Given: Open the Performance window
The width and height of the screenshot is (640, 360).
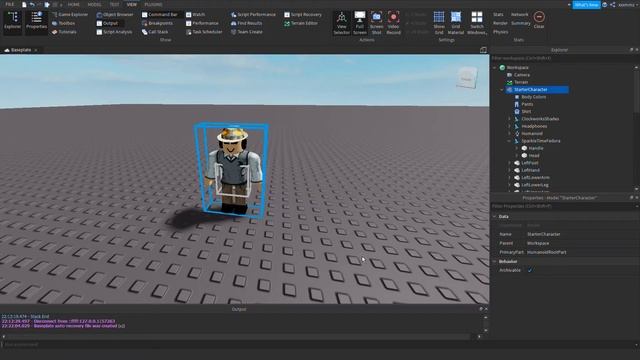Looking at the screenshot, I should click(x=202, y=23).
